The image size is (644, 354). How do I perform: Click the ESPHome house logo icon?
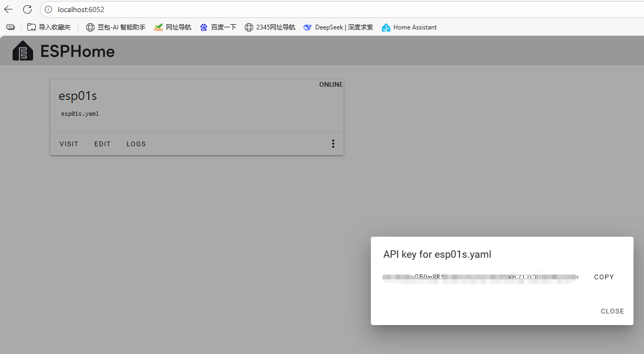point(23,51)
